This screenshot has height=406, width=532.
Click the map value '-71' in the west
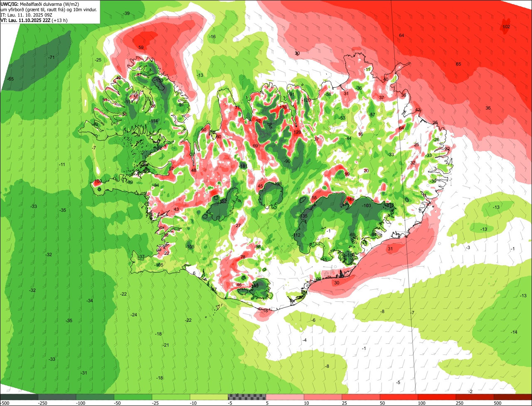(52, 57)
